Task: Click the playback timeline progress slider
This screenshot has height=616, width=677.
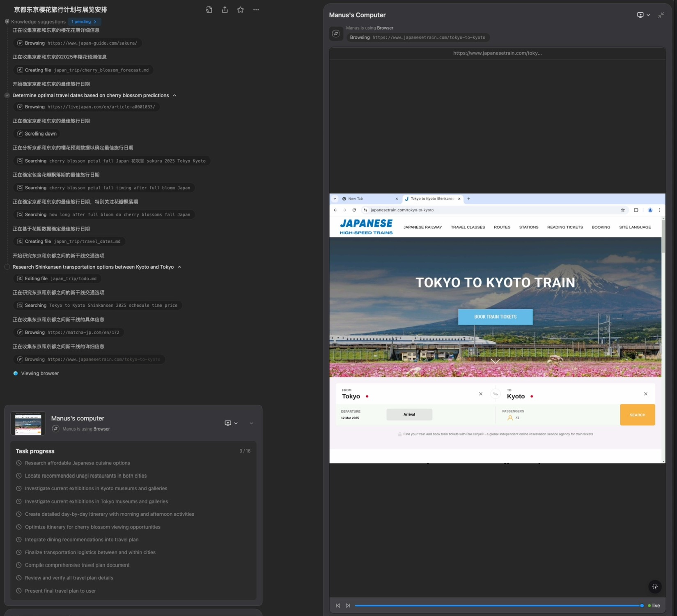Action: [498, 605]
